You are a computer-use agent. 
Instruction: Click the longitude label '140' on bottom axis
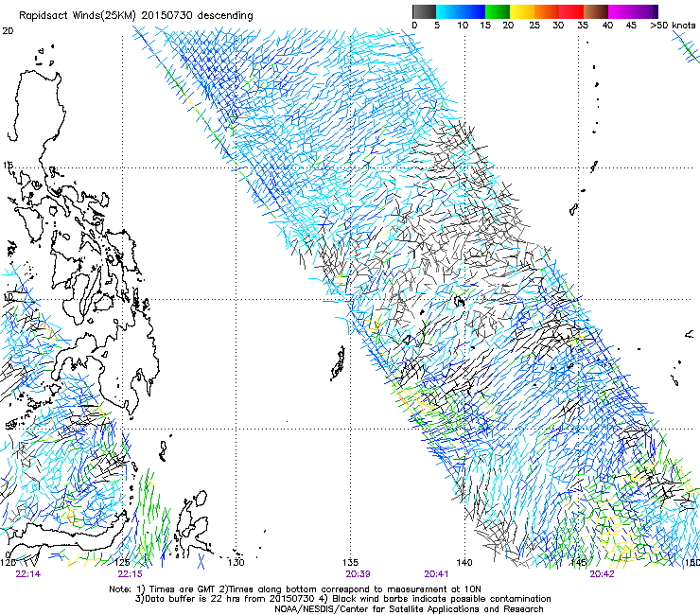click(464, 562)
